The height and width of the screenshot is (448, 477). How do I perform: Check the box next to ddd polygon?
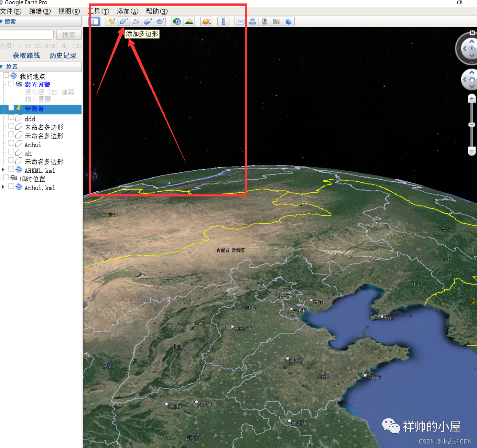pyautogui.click(x=11, y=117)
